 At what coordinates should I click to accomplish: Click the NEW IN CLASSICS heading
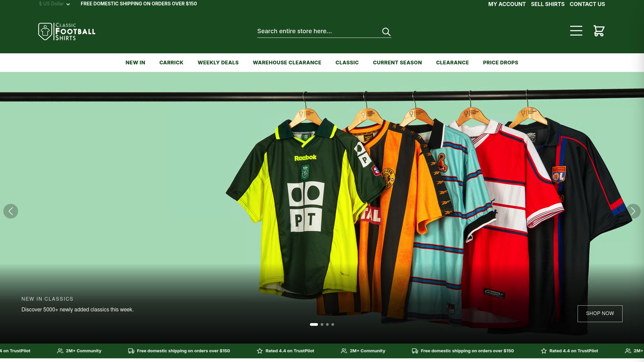pos(47,299)
